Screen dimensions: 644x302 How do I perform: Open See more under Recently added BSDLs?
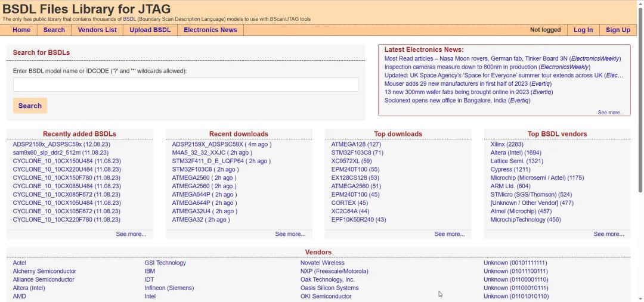131,234
